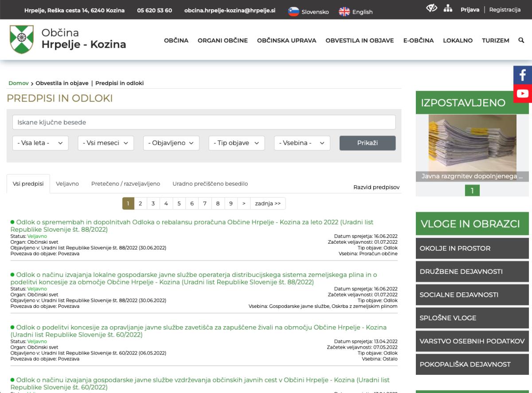Switch to the Veljavno tab
532x393 pixels.
tap(67, 184)
